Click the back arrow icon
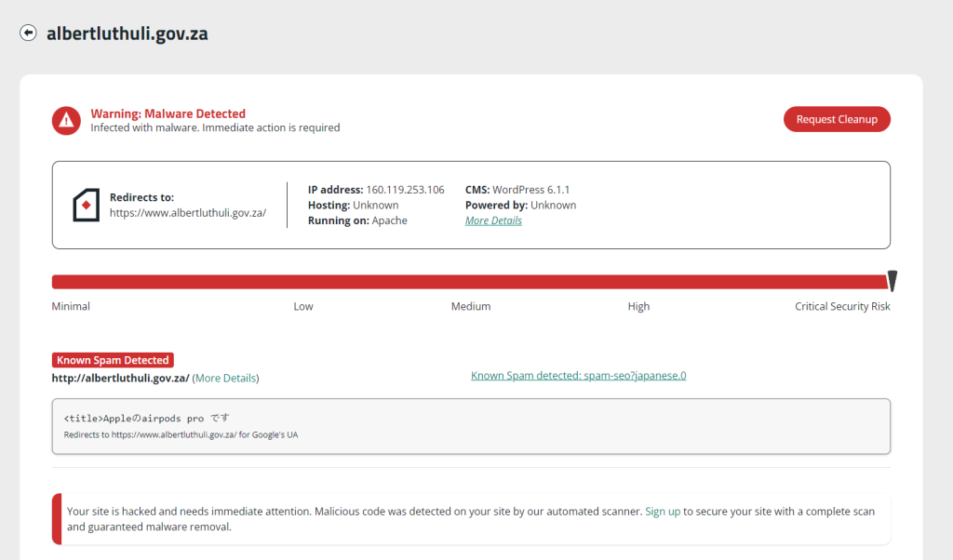 click(28, 33)
